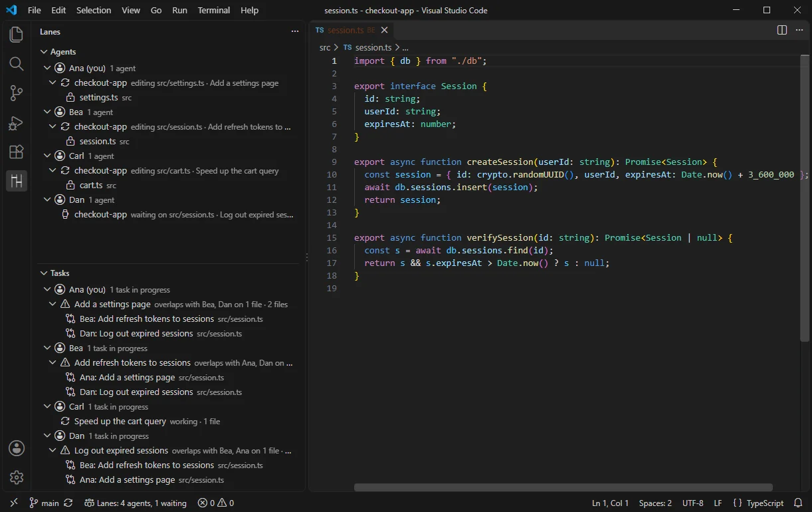The image size is (812, 512).
Task: Click the editor vertical scrollbar thumb
Action: [x=804, y=199]
